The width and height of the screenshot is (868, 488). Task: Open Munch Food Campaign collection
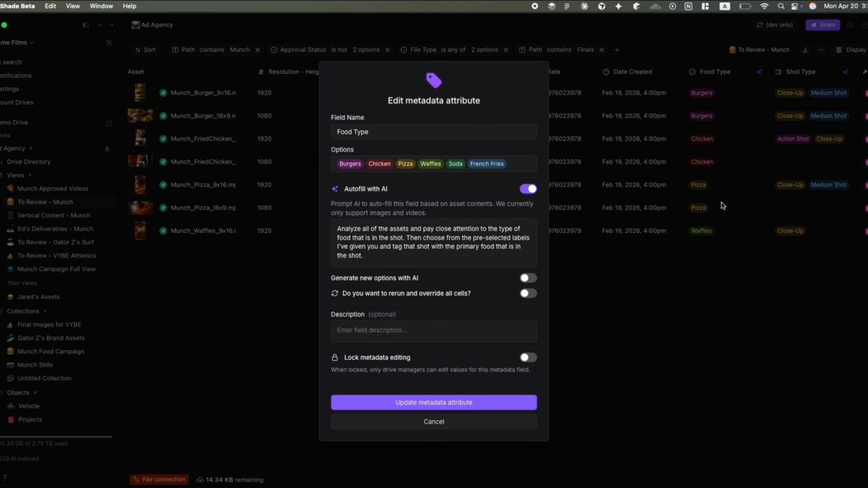coord(51,351)
